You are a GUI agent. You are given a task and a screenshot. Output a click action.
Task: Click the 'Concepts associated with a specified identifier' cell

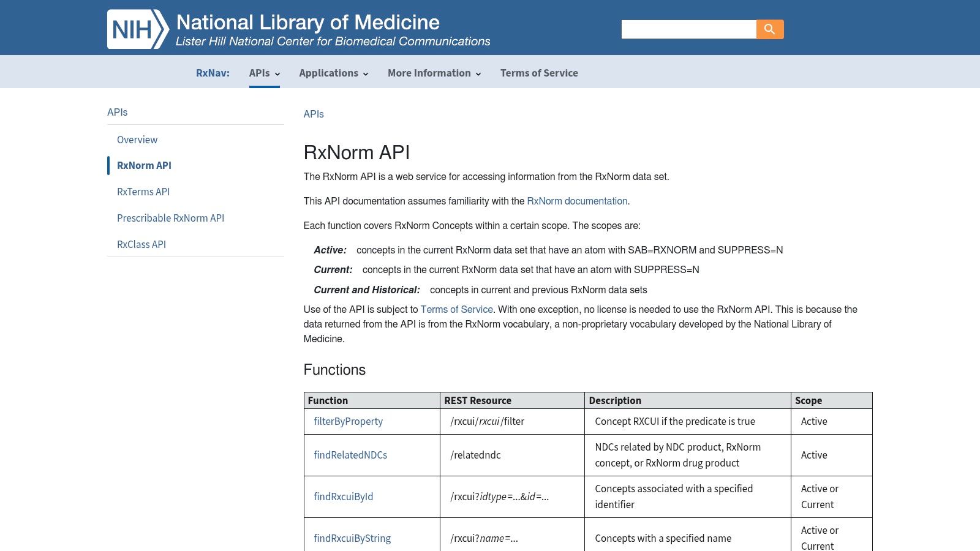[688, 497]
